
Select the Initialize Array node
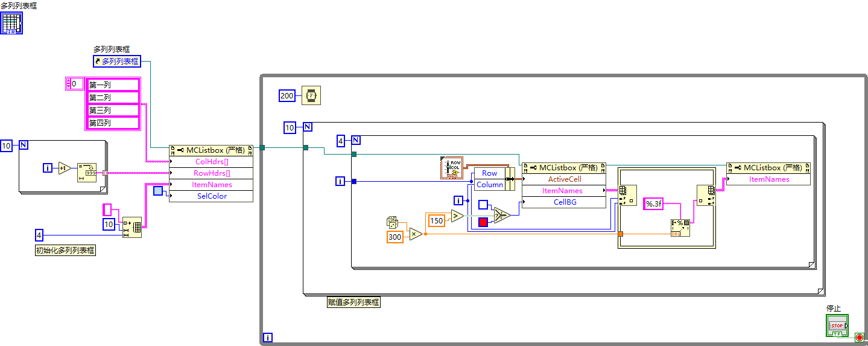pyautogui.click(x=132, y=227)
